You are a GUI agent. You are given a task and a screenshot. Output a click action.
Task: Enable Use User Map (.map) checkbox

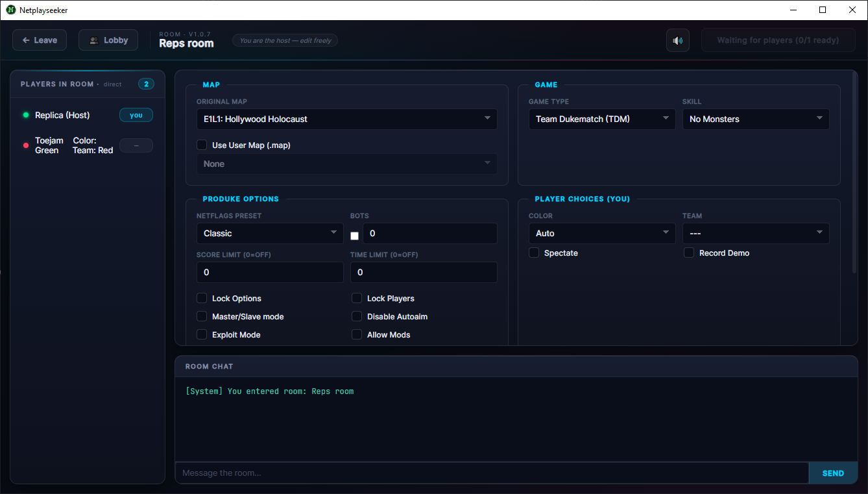202,145
